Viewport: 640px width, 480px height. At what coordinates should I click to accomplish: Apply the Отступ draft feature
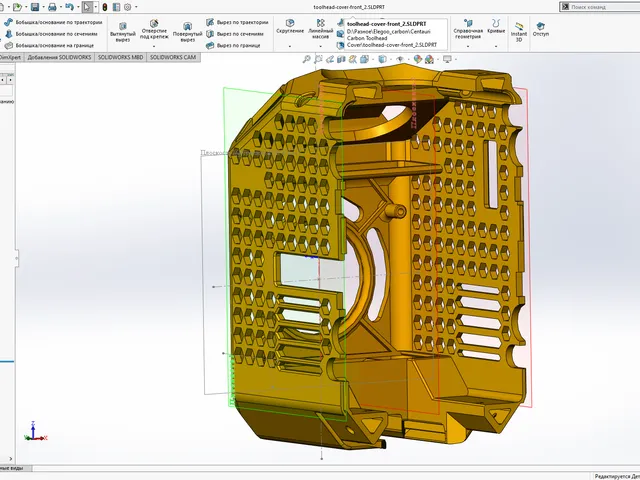[x=540, y=29]
